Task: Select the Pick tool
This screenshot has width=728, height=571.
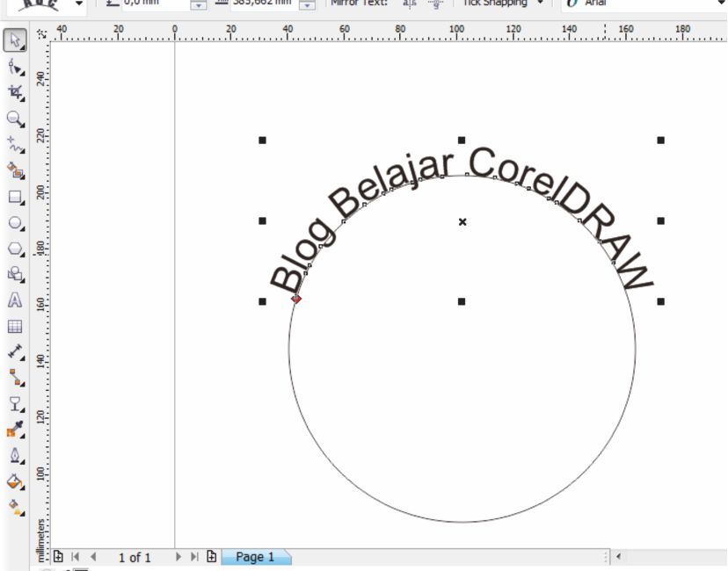Action: tap(15, 40)
